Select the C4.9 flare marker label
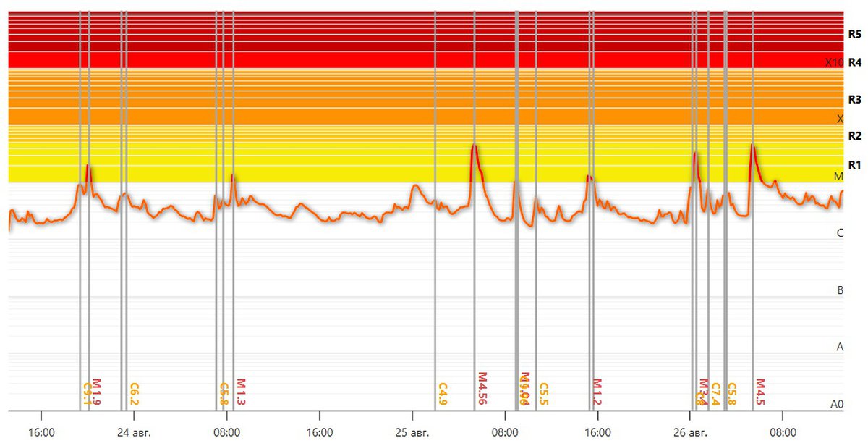 (443, 393)
